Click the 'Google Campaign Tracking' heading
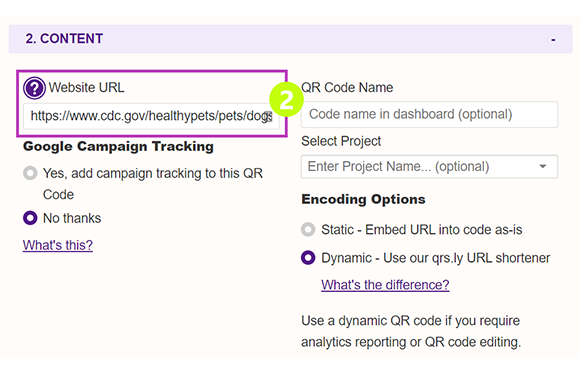The width and height of the screenshot is (580, 373). click(x=118, y=147)
